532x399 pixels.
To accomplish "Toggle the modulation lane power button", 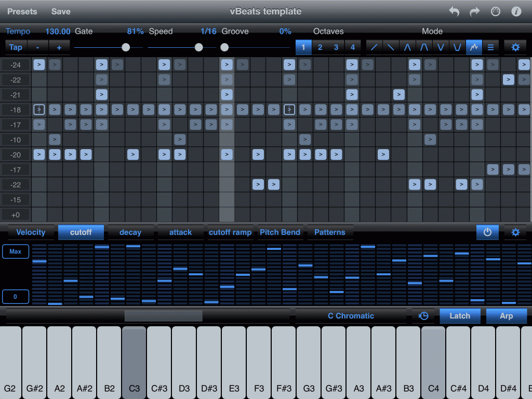I will 487,232.
